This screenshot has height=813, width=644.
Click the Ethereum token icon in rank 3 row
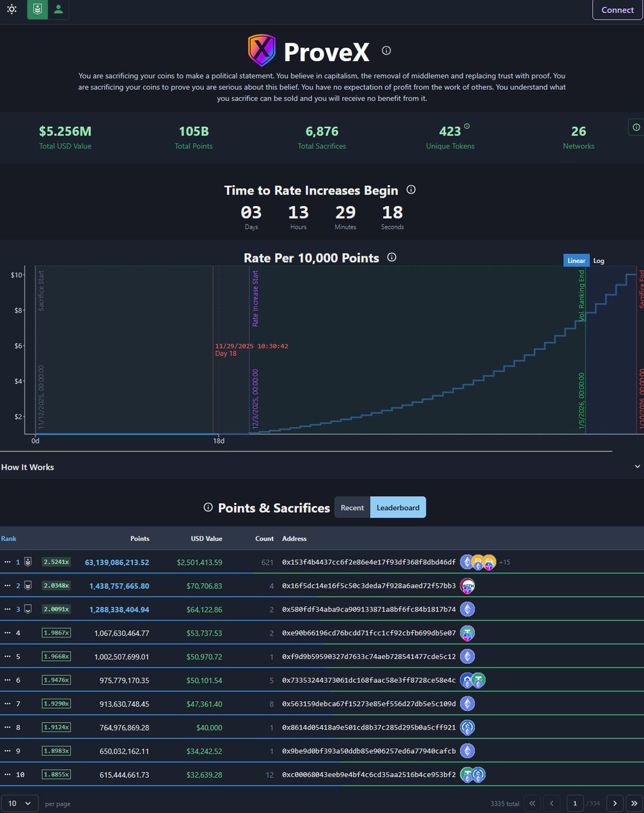[467, 609]
